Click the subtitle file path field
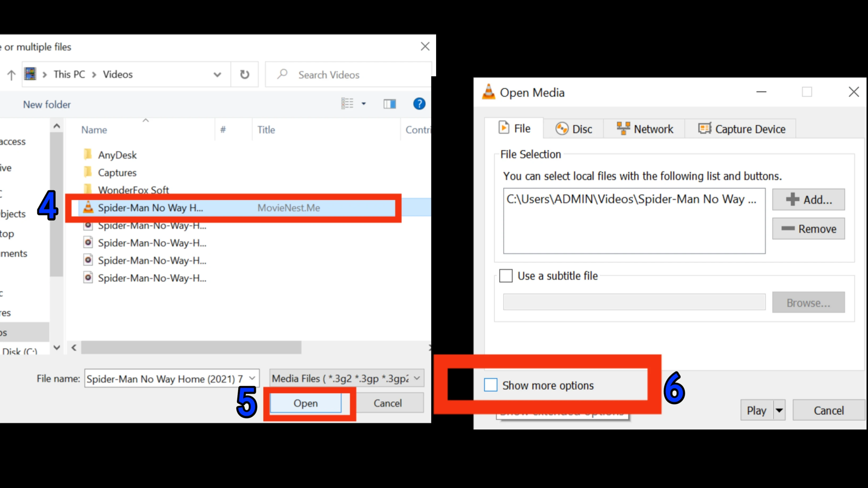The width and height of the screenshot is (868, 488). (x=634, y=302)
